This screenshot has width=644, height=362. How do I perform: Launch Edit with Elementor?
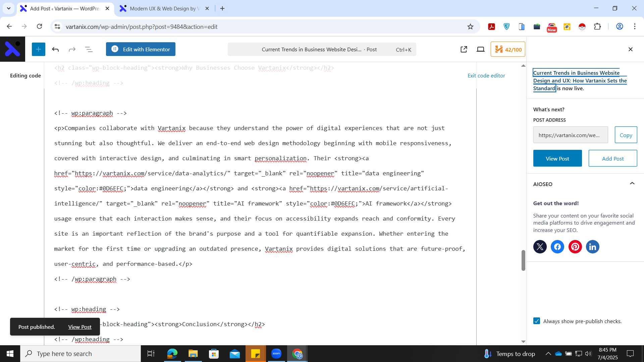(x=141, y=49)
